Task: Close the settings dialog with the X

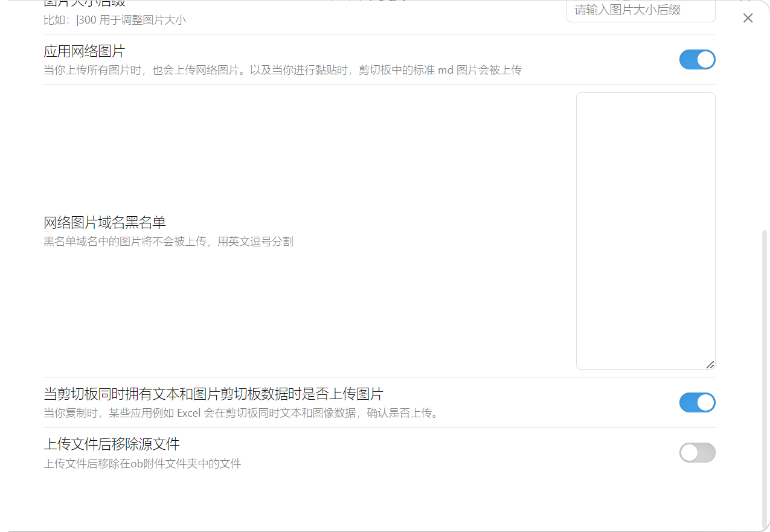Action: [748, 18]
